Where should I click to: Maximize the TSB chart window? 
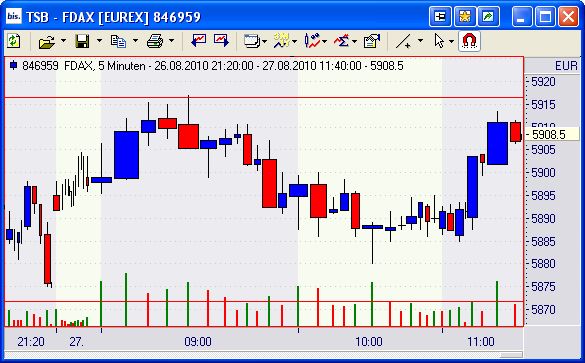545,16
